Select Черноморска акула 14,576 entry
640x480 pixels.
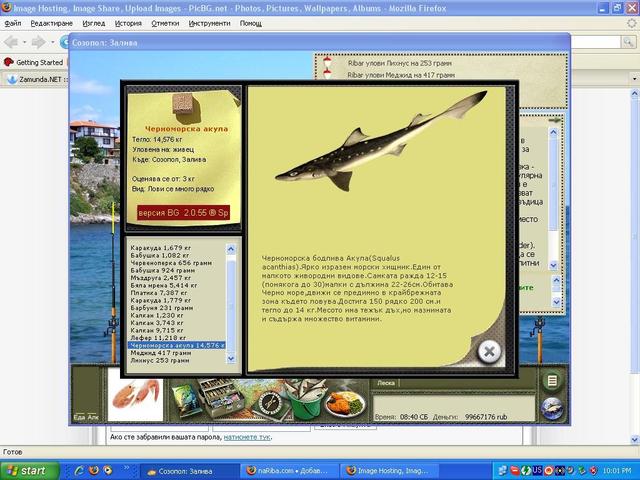pyautogui.click(x=177, y=345)
